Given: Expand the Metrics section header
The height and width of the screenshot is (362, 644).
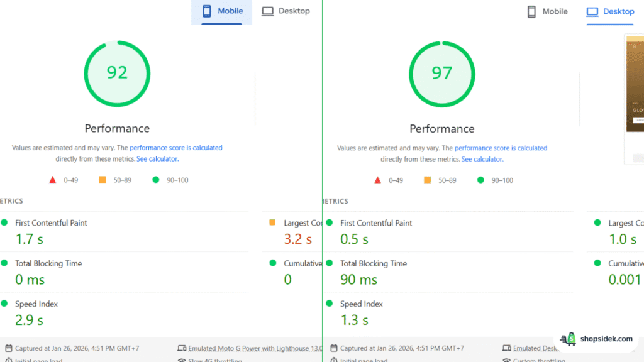Looking at the screenshot, I should (13, 201).
